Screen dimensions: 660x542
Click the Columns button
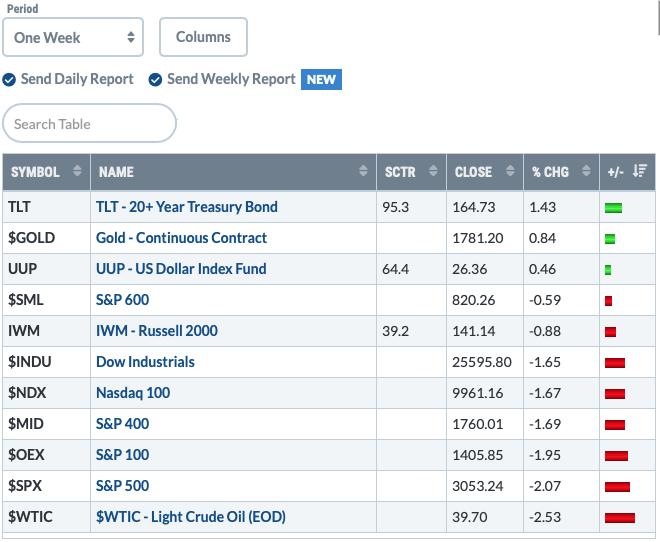[x=203, y=37]
